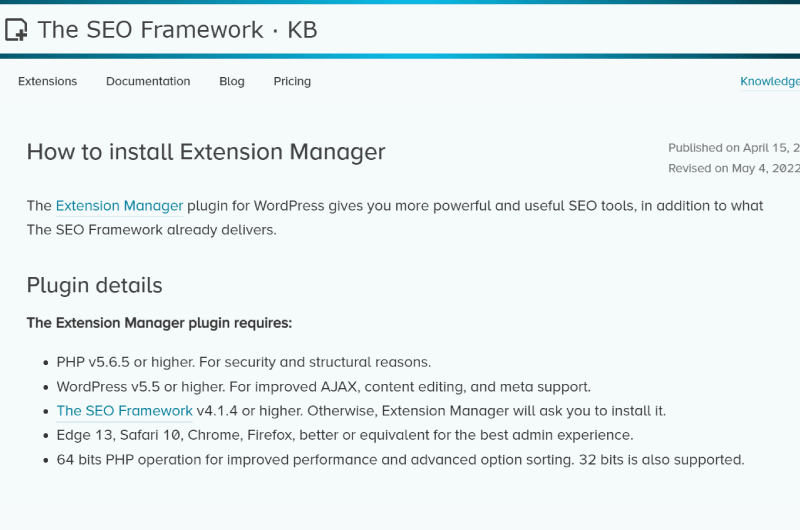Image resolution: width=800 pixels, height=530 pixels.
Task: Click the Plugin details heading
Action: tap(94, 285)
